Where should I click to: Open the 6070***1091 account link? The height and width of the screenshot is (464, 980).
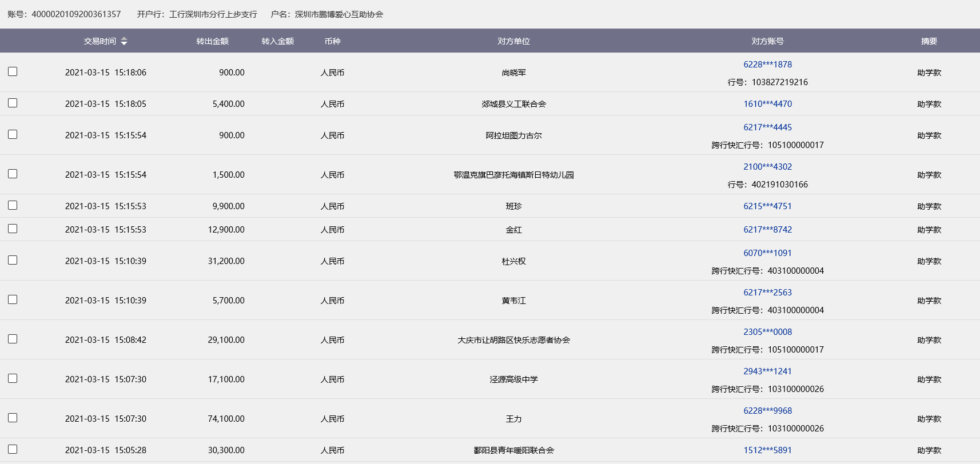coord(767,253)
